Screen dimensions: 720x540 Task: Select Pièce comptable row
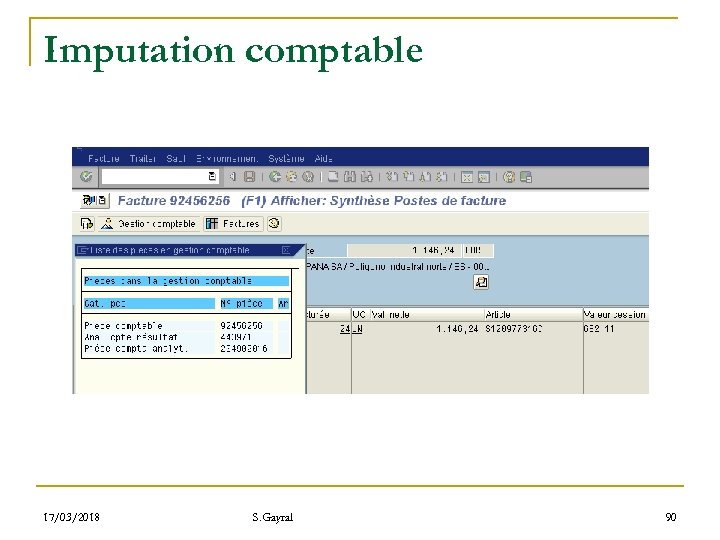pos(186,326)
